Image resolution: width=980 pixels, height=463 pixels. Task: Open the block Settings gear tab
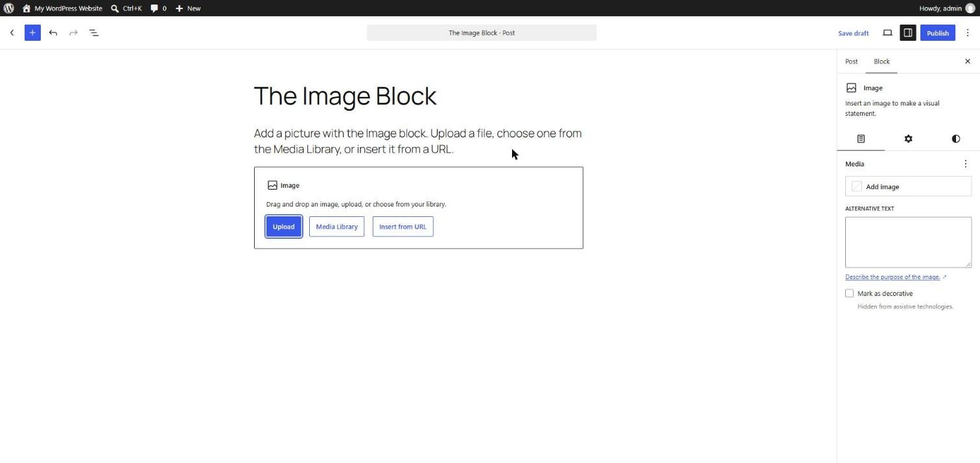pyautogui.click(x=908, y=139)
